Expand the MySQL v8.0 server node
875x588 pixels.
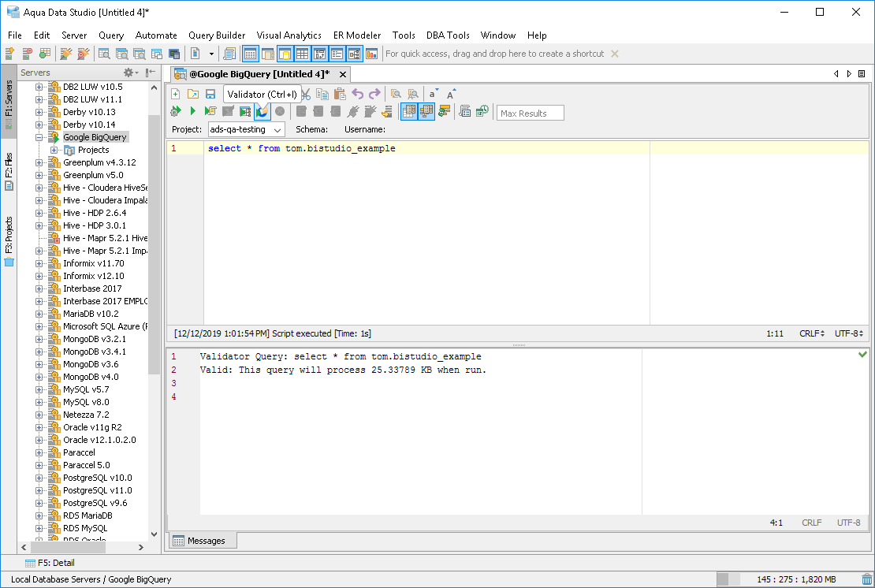(x=39, y=402)
